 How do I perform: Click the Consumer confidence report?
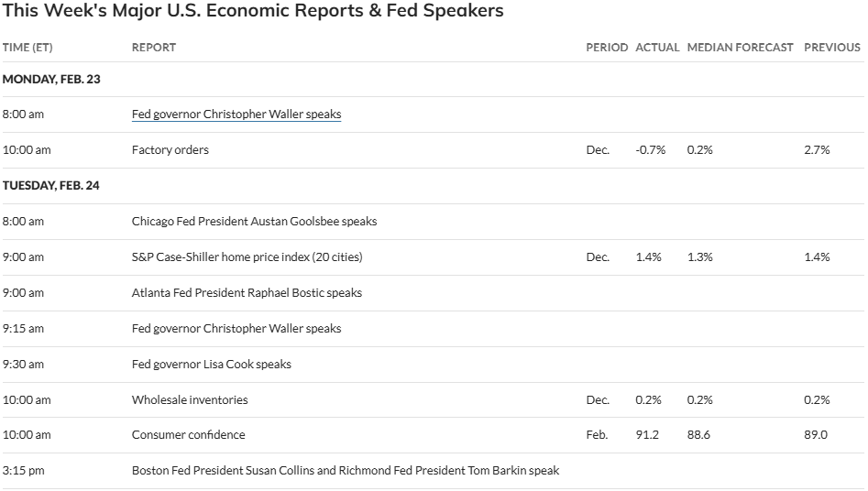coord(188,435)
